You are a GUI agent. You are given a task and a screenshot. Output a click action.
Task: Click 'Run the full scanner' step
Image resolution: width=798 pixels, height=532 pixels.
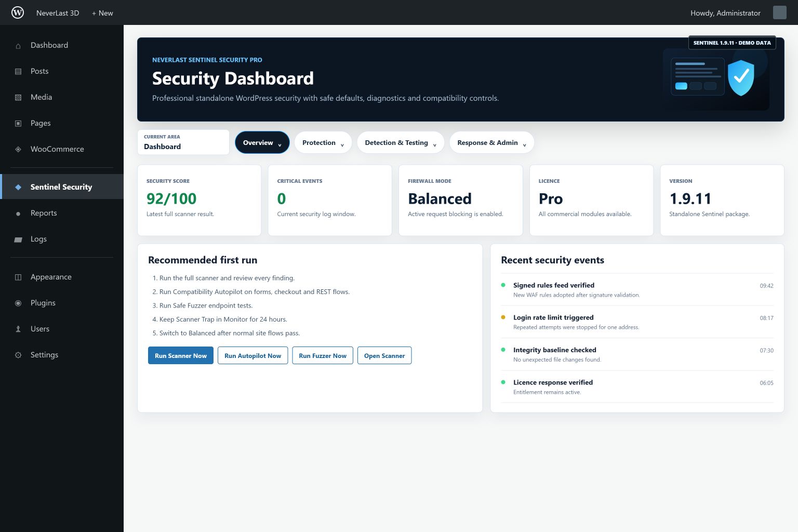(x=227, y=278)
